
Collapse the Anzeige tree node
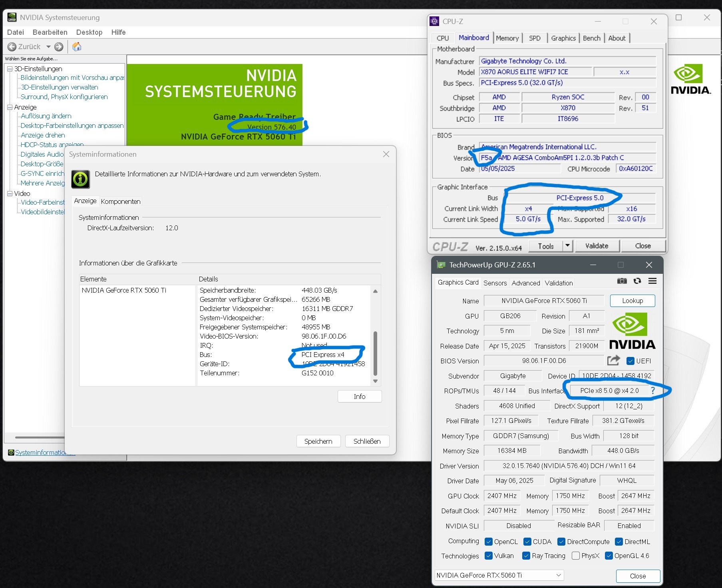[10, 107]
